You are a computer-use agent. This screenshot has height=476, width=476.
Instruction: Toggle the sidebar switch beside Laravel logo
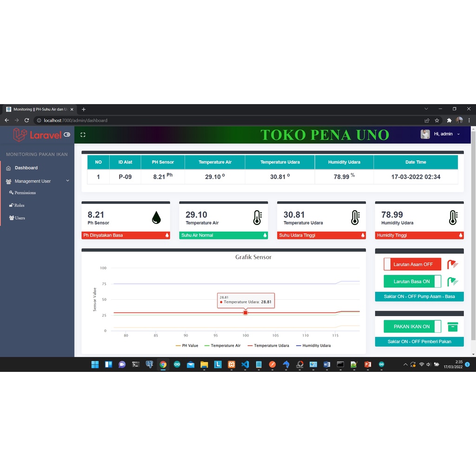67,135
